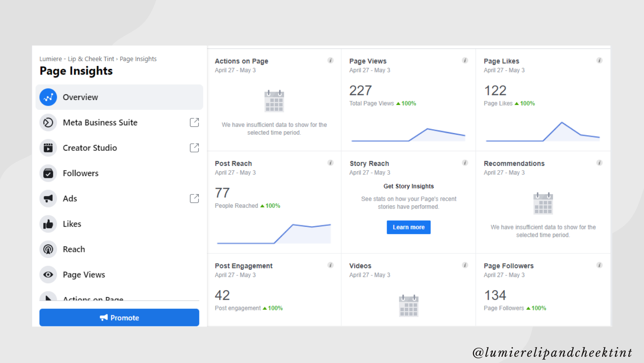Click Lumiere - Lip & Cheek Tint breadcrumb
Viewport: 644px width, 363px height.
(x=77, y=59)
